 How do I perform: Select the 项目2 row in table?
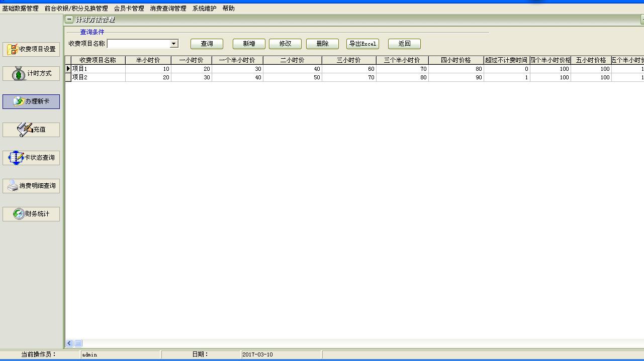98,77
